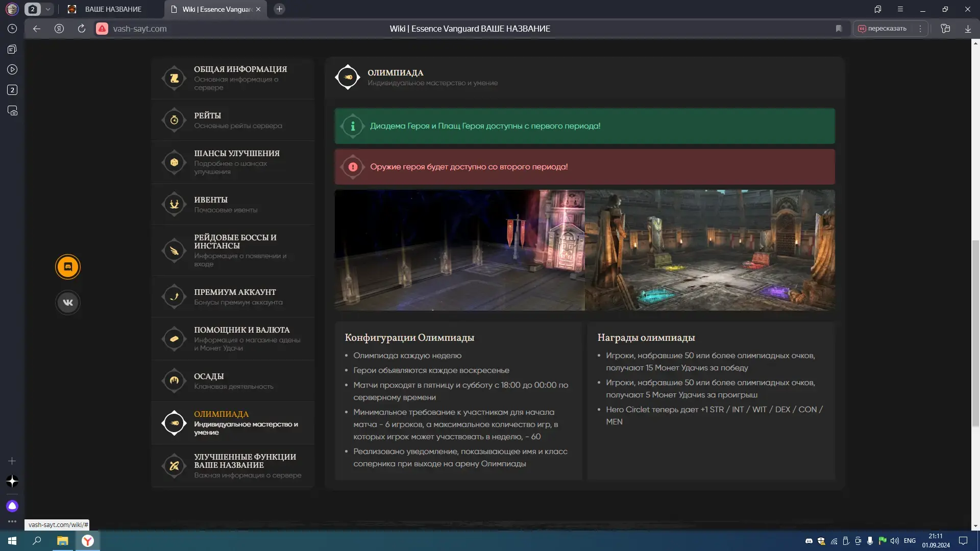This screenshot has height=551, width=980.
Task: Click the green info icon in notice
Action: pyautogui.click(x=353, y=126)
